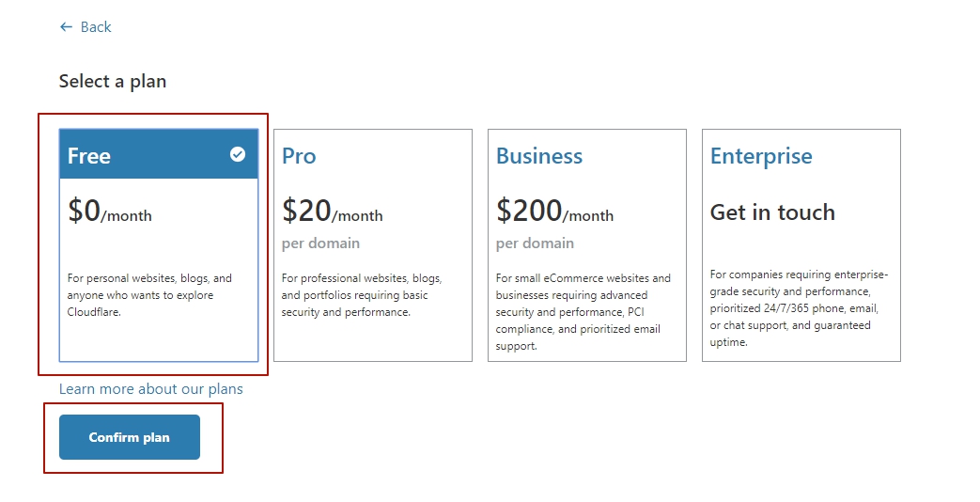Select the Pro plan title
Viewport: 980px width, 502px height.
tap(299, 156)
